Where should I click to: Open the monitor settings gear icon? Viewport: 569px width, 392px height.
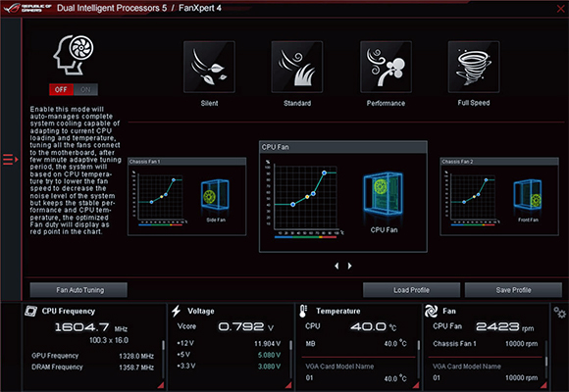[x=559, y=313]
